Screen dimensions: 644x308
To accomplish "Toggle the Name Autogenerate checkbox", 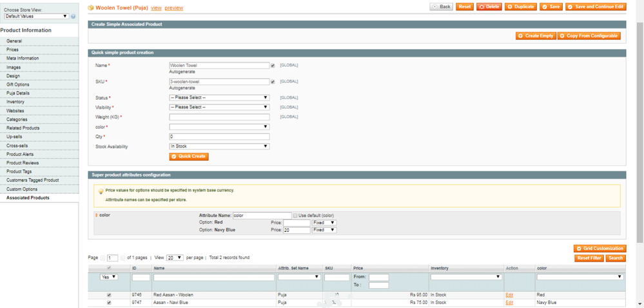I will pos(273,65).
